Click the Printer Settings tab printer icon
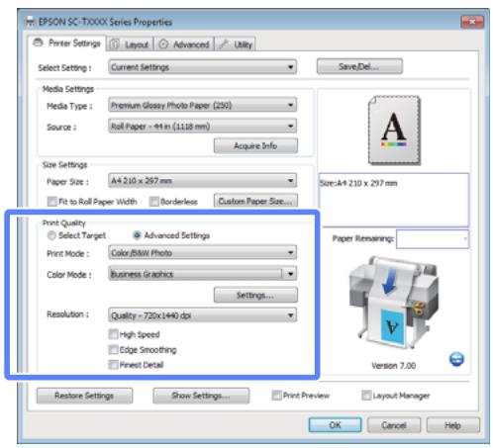Viewport: 493px width, 448px height. [x=39, y=43]
